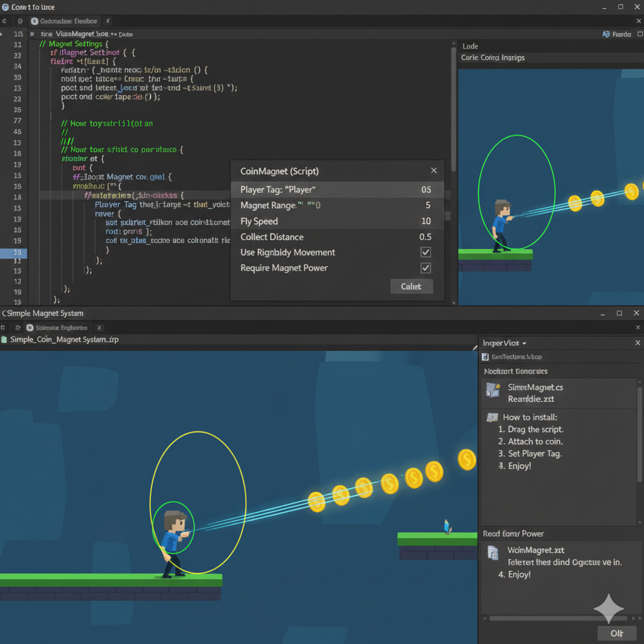
Task: Click the Player Tag value '05'
Action: point(426,189)
